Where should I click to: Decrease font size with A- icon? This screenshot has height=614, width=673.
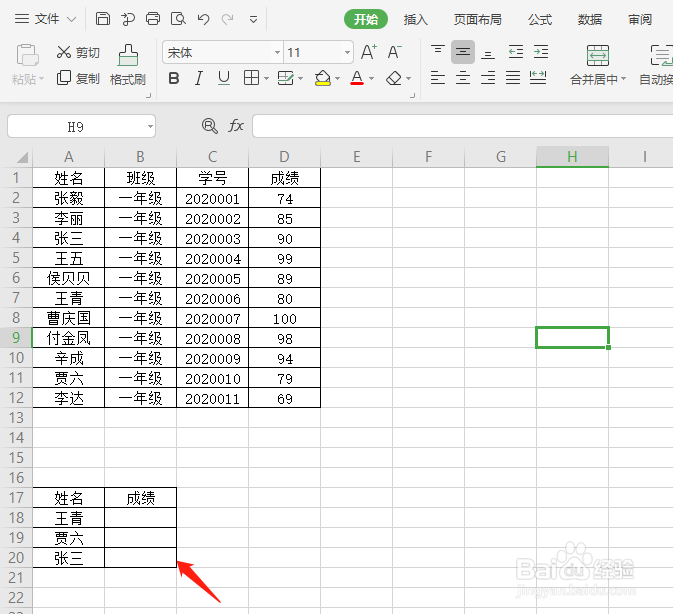click(394, 52)
